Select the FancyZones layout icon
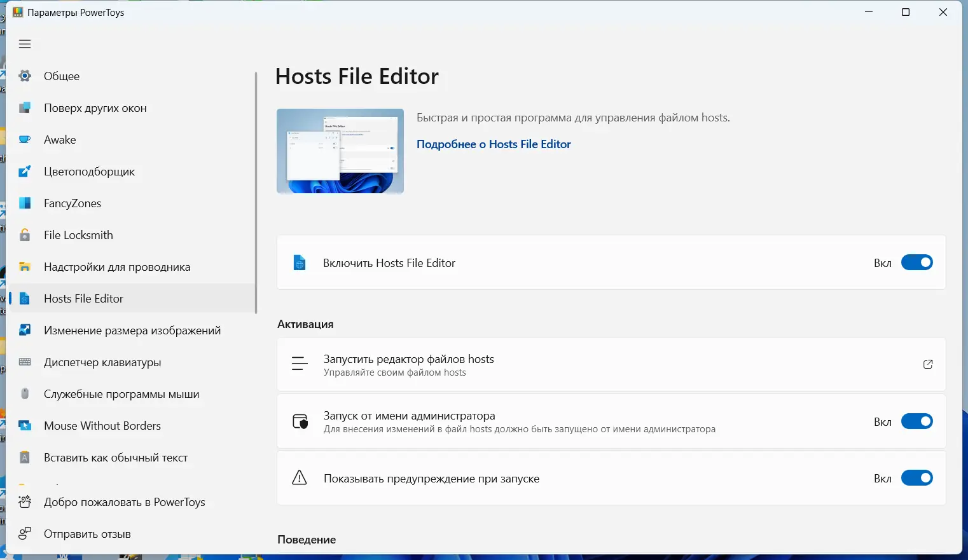This screenshot has height=560, width=968. 25,203
